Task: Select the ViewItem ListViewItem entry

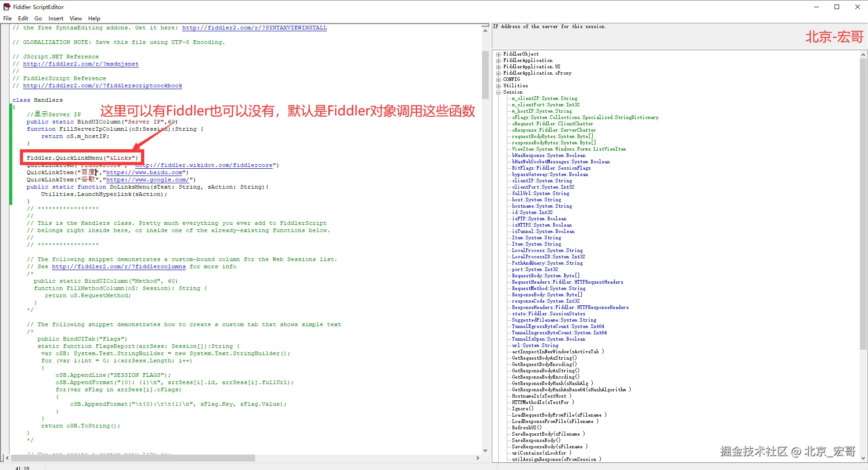Action: coord(569,149)
